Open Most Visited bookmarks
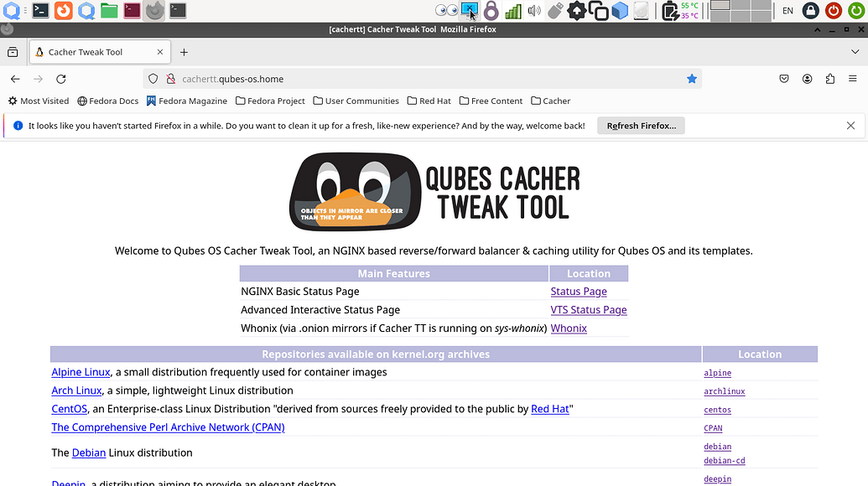This screenshot has height=486, width=868. point(39,101)
